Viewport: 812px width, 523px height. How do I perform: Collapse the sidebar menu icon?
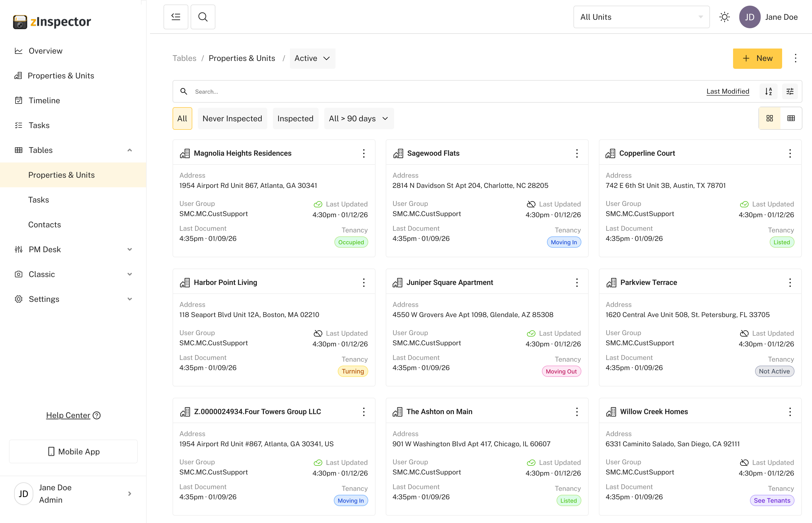(x=176, y=17)
